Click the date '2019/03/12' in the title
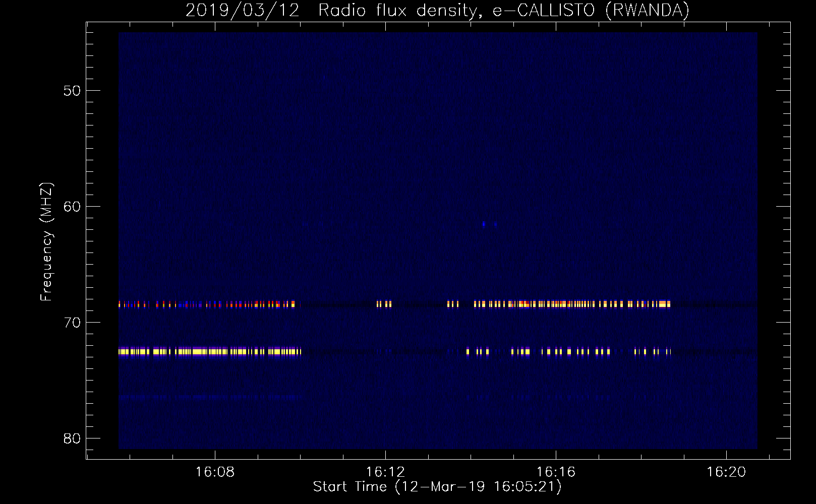 tap(243, 11)
